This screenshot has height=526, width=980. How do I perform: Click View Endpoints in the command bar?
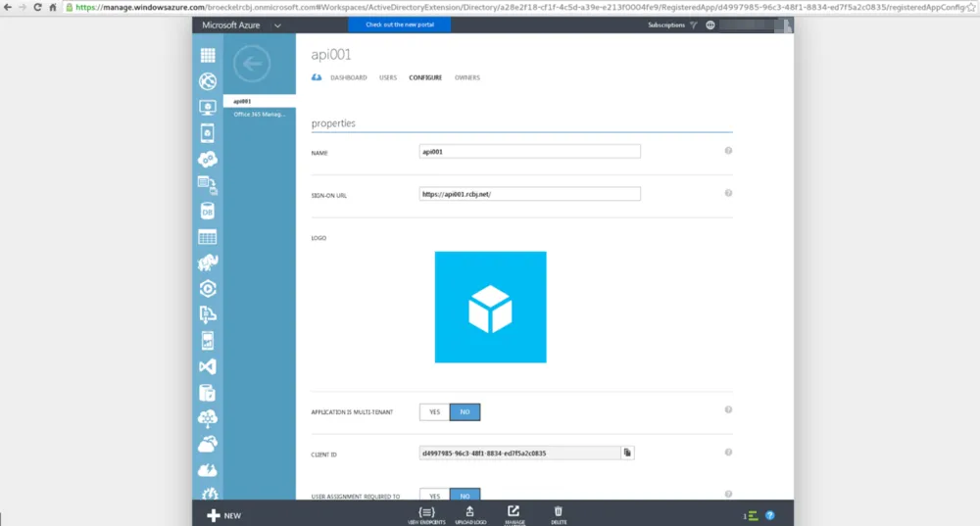[427, 515]
